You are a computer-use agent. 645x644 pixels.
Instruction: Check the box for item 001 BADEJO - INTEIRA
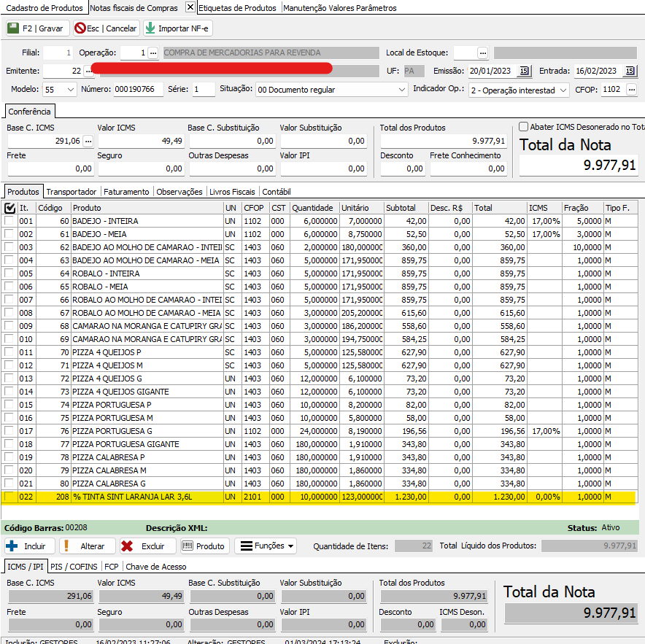pyautogui.click(x=9, y=221)
